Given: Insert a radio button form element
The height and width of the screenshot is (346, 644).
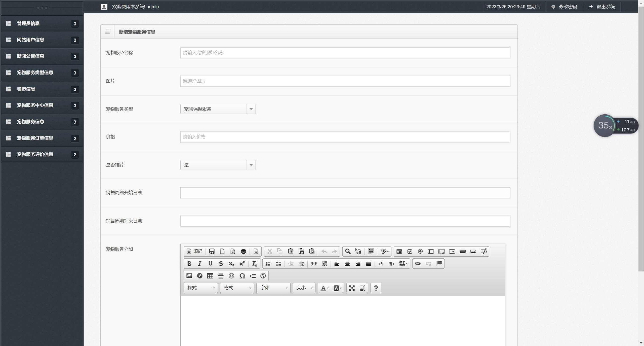Looking at the screenshot, I should pyautogui.click(x=420, y=251).
